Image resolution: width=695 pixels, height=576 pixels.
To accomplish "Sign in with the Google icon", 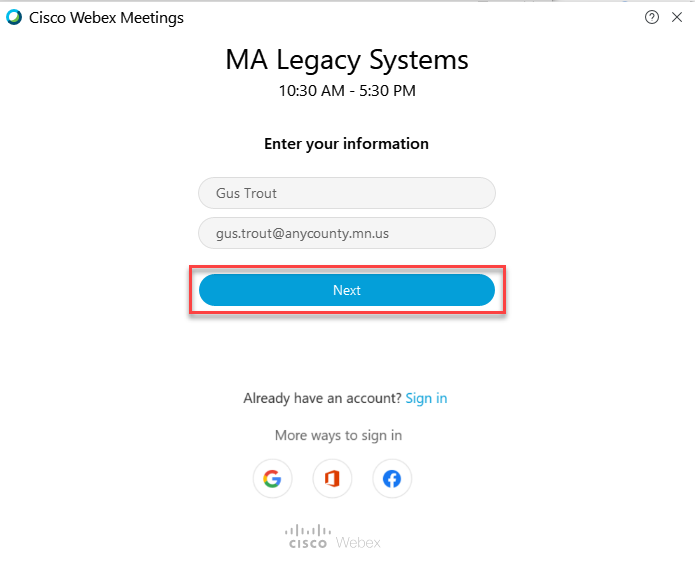I will click(x=272, y=479).
